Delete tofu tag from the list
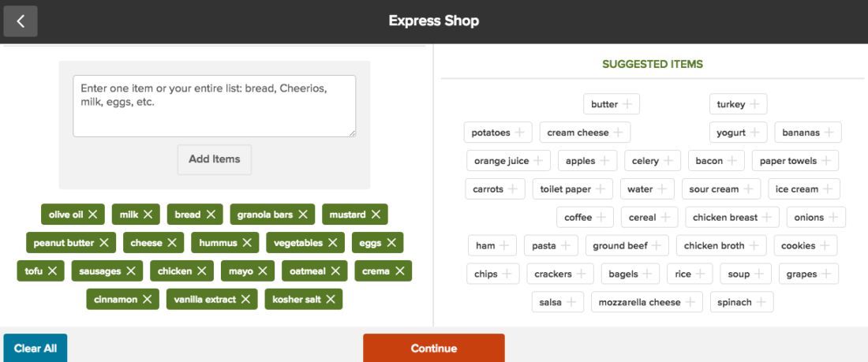The image size is (868, 362). click(53, 271)
